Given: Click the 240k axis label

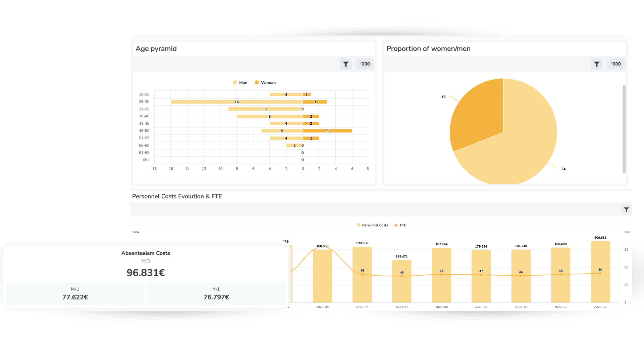Looking at the screenshot, I should point(136,232).
